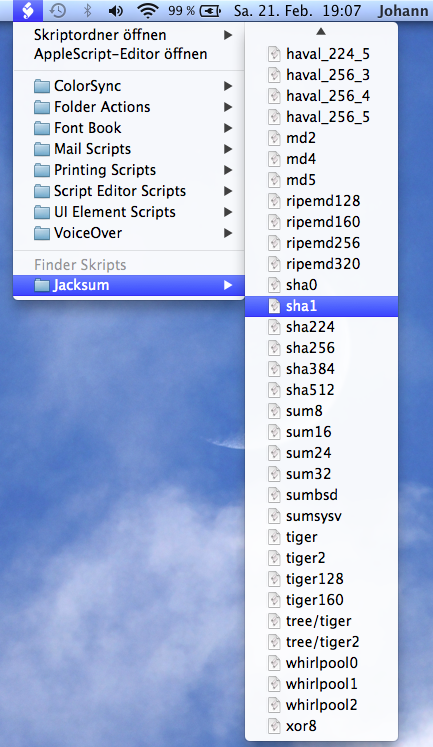433x747 pixels.
Task: Click the Font Book folder icon
Action: coord(42,128)
